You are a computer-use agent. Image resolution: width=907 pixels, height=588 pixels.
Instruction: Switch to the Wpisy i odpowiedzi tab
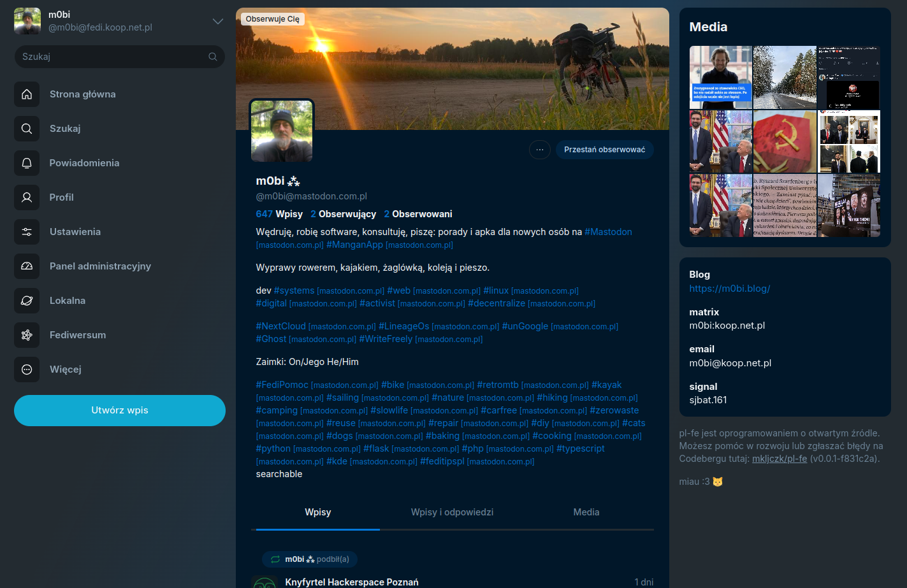coord(452,512)
